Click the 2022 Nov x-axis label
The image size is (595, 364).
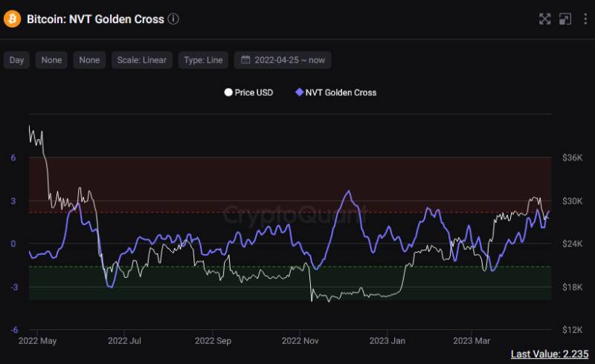[300, 341]
